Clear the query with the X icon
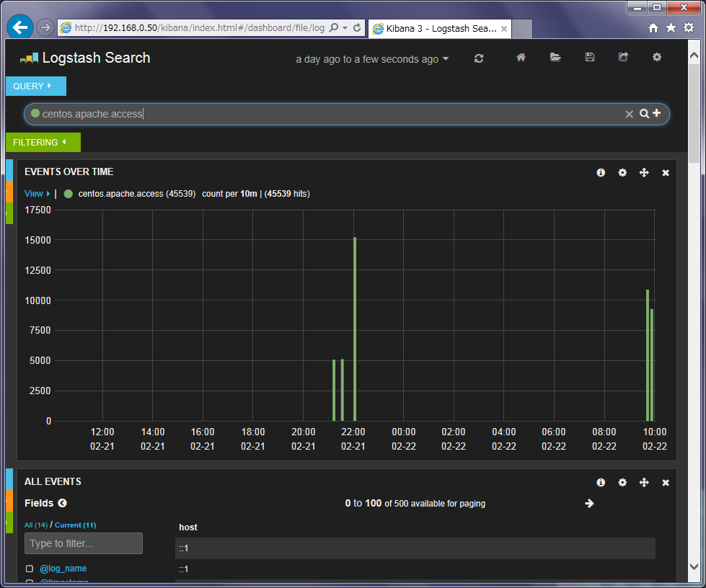Screen dimensions: 706x588 [x=630, y=115]
